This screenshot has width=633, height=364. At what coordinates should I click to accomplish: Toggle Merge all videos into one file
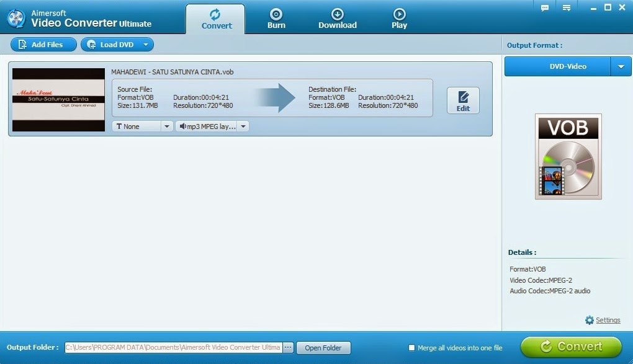click(411, 347)
